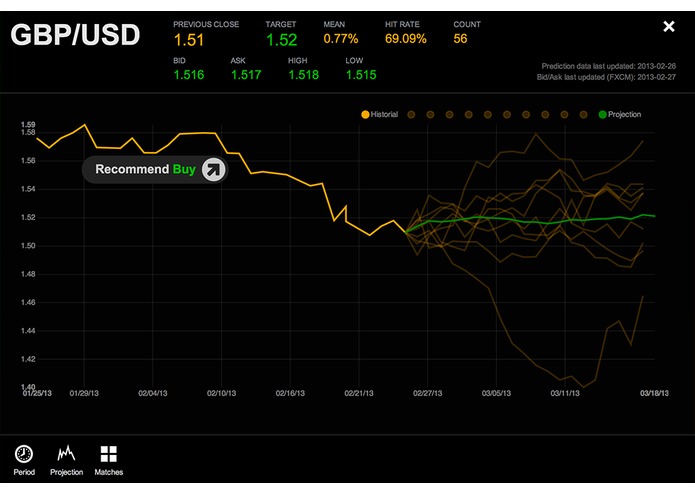The image size is (695, 494).
Task: Click the 1.50 price axis label
Action: 28,246
